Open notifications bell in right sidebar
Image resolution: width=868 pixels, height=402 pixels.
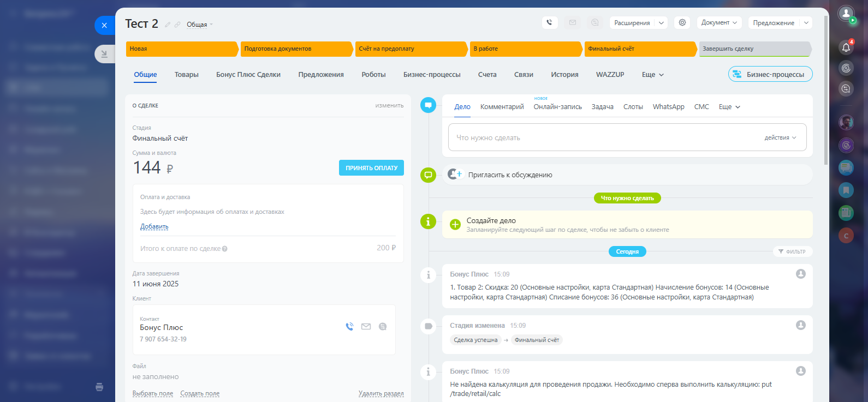[846, 47]
